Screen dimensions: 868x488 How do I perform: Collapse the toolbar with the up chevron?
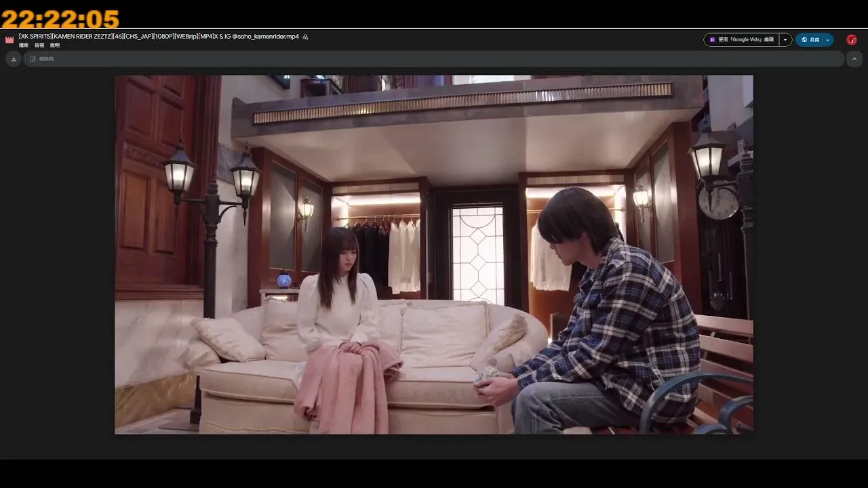tap(854, 59)
